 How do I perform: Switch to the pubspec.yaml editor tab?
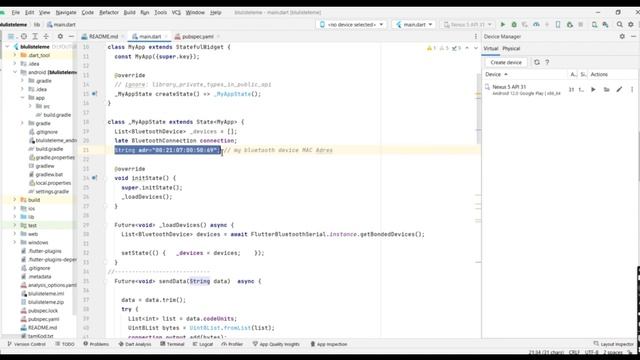tap(198, 36)
